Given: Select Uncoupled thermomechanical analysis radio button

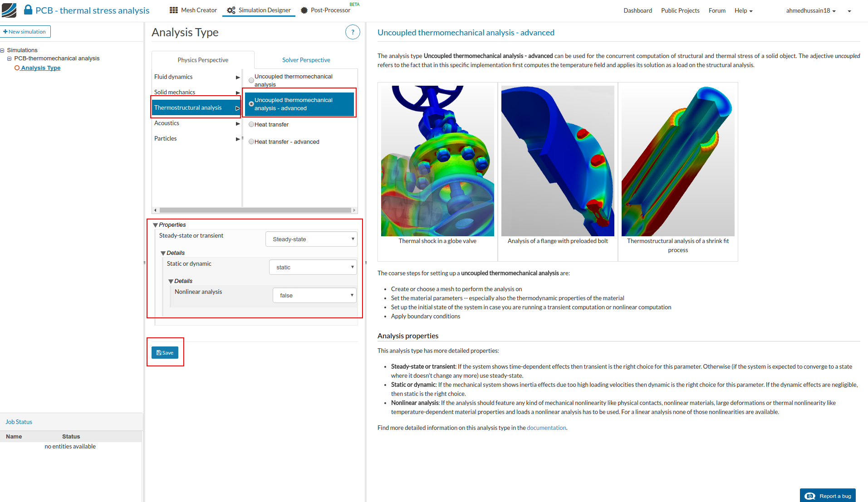Looking at the screenshot, I should pyautogui.click(x=251, y=80).
